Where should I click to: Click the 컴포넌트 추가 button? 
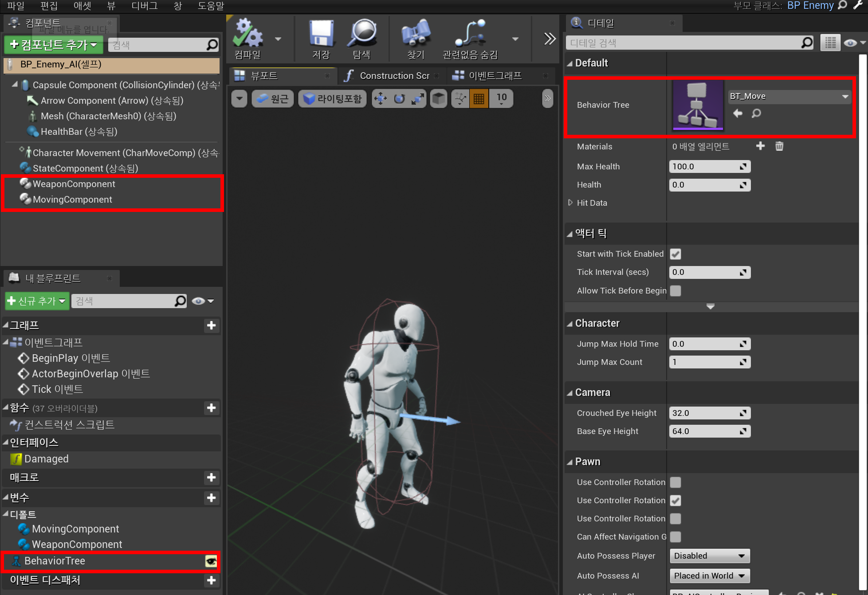pos(54,45)
